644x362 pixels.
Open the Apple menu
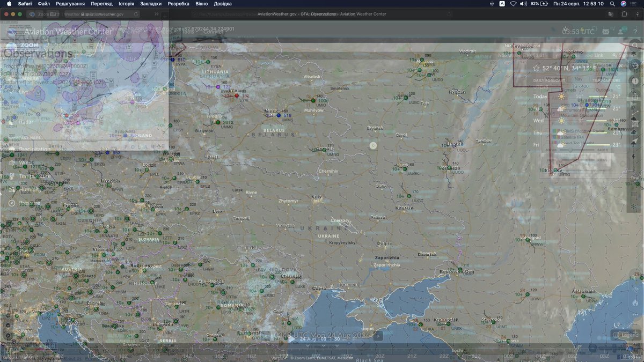(9, 3)
